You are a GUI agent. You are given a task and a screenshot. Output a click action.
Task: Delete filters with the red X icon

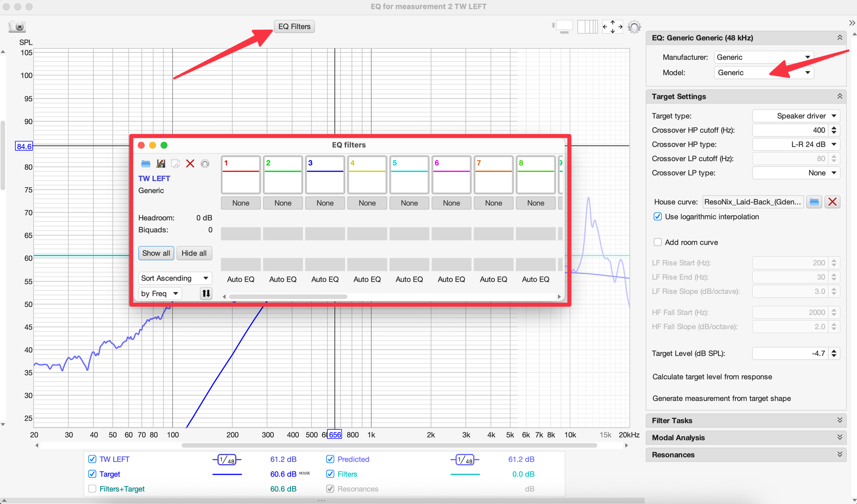coord(190,164)
